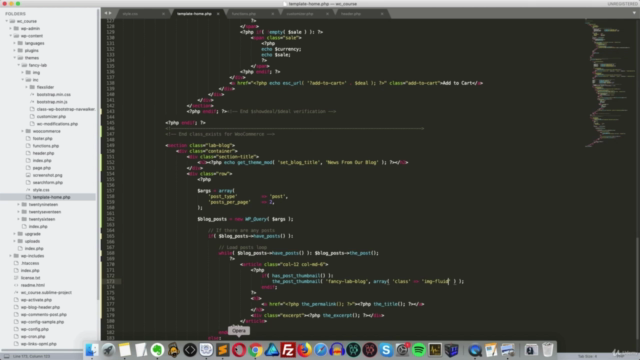The height and width of the screenshot is (360, 640).
Task: Switch to functions.php tab
Action: point(244,13)
